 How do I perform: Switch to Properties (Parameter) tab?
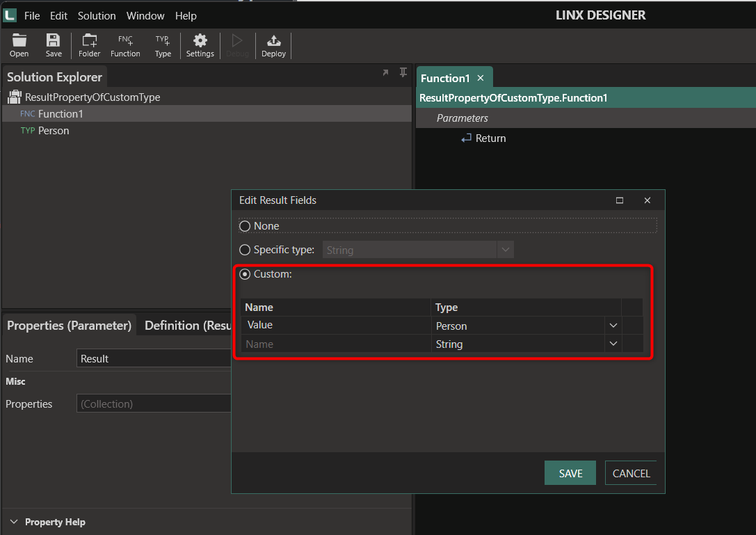69,326
